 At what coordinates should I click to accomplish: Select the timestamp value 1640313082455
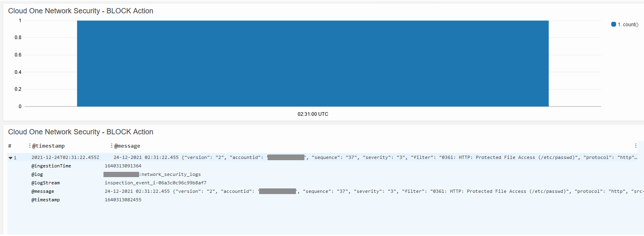(x=123, y=200)
